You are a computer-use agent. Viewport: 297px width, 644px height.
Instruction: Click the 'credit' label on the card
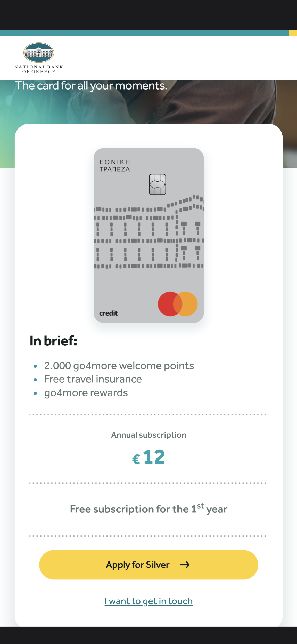click(x=108, y=313)
